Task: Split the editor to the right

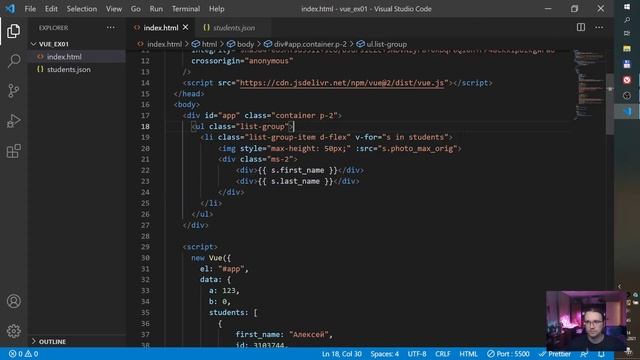Action: point(580,27)
